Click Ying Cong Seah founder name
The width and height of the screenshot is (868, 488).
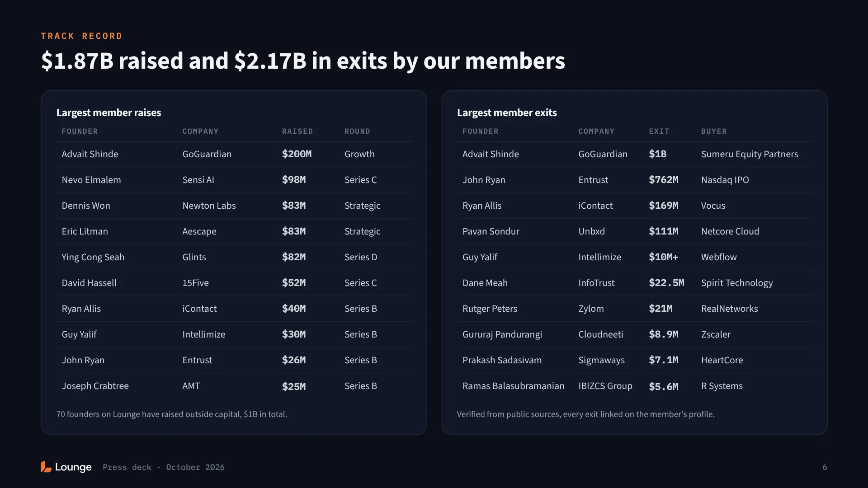point(93,257)
